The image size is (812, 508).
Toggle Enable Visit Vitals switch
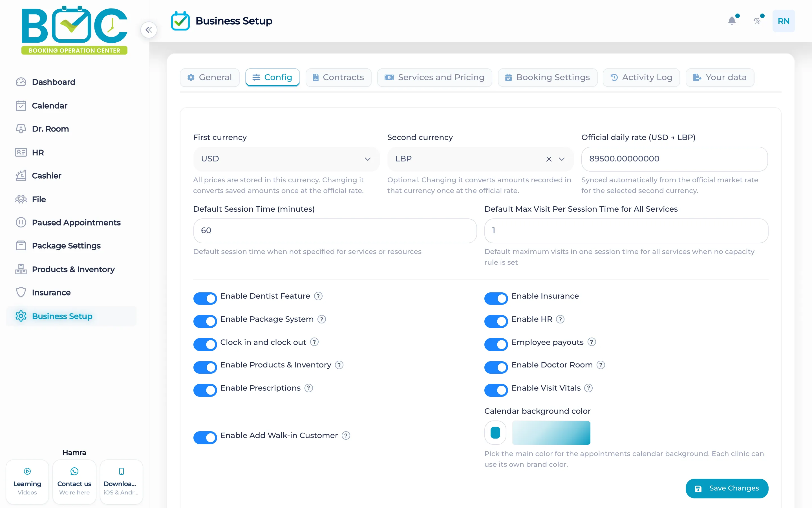[496, 390]
